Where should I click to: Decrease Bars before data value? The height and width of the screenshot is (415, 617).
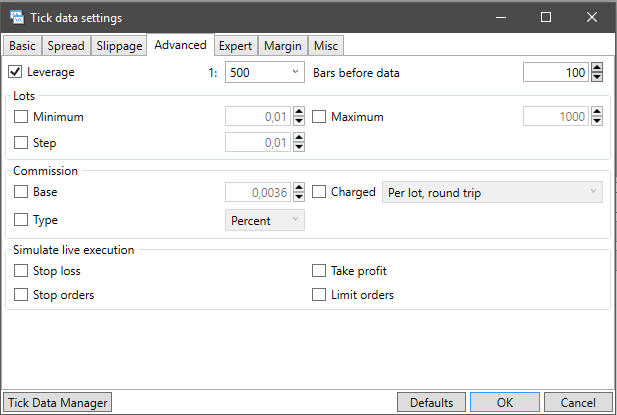[597, 77]
